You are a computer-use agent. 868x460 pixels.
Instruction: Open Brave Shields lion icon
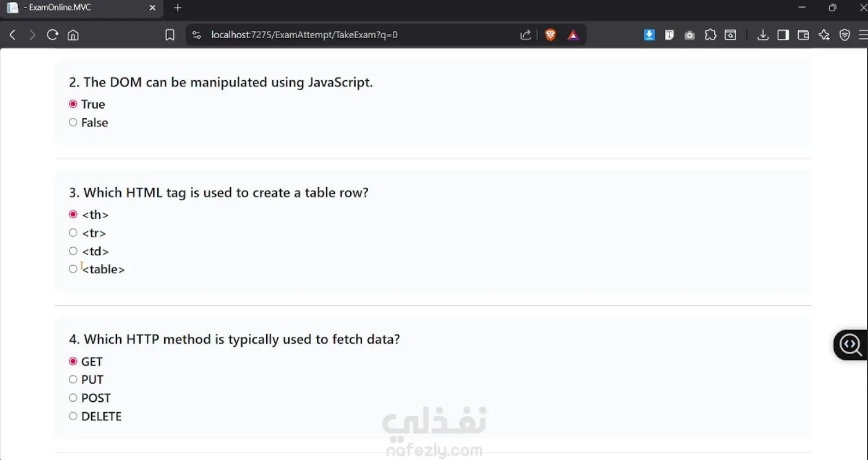point(550,35)
